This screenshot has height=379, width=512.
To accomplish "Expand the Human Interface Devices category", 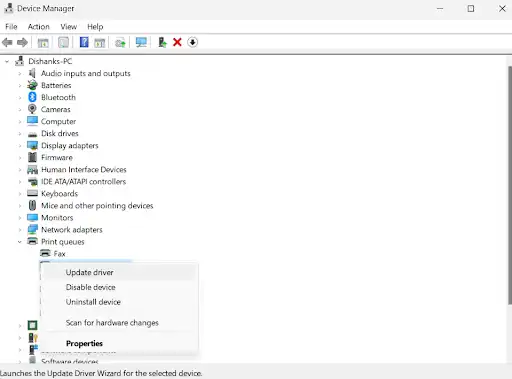I will 20,170.
